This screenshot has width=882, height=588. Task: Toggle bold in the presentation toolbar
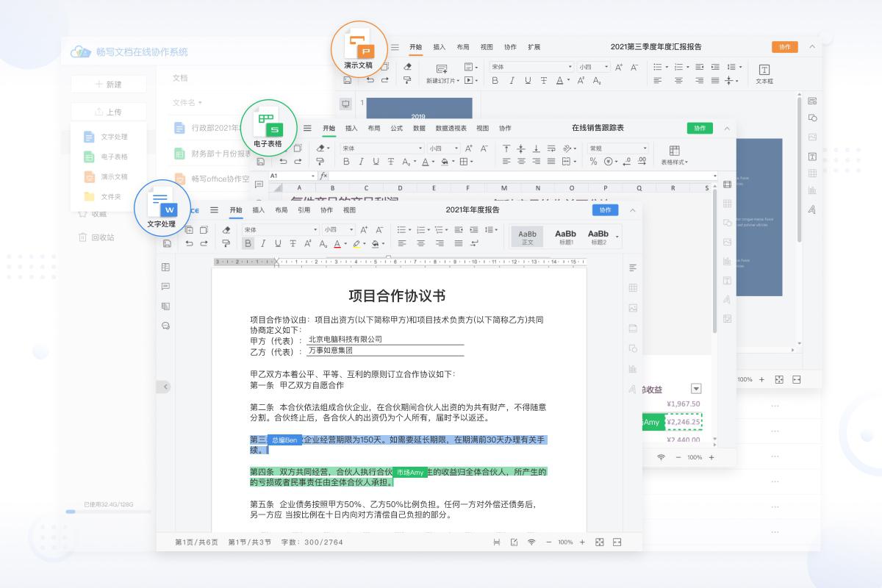click(x=495, y=80)
